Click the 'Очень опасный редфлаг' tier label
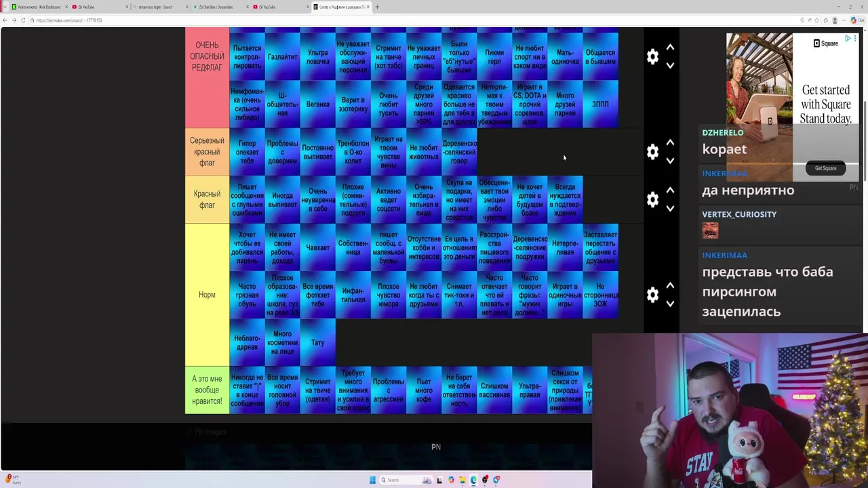Image resolution: width=868 pixels, height=488 pixels. point(207,77)
